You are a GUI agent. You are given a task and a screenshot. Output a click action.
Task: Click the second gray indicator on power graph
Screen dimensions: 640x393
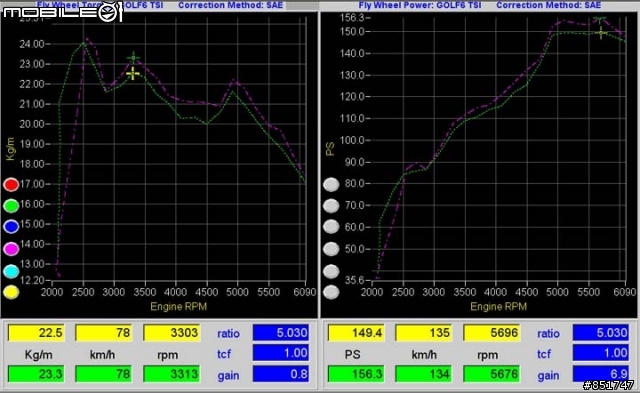point(331,206)
